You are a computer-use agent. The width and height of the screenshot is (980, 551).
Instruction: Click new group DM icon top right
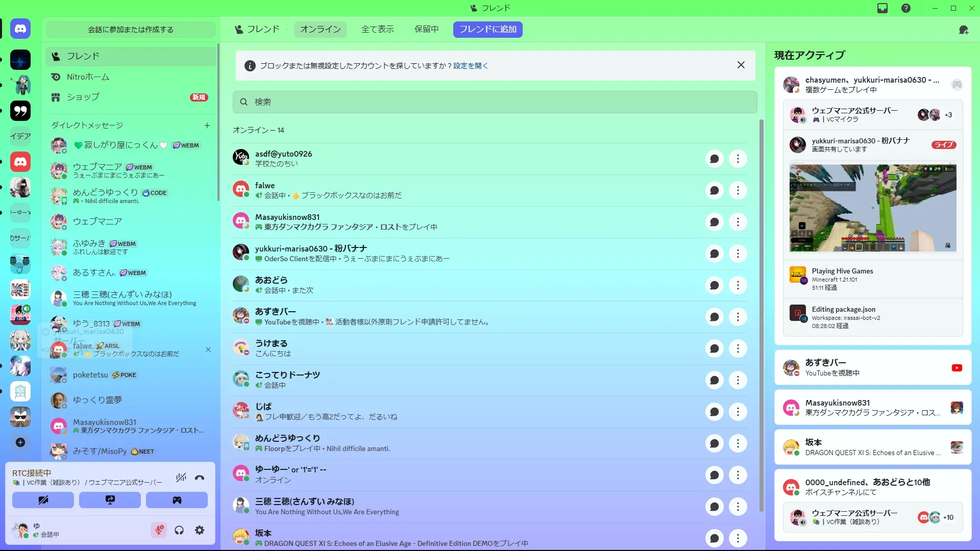click(x=964, y=30)
